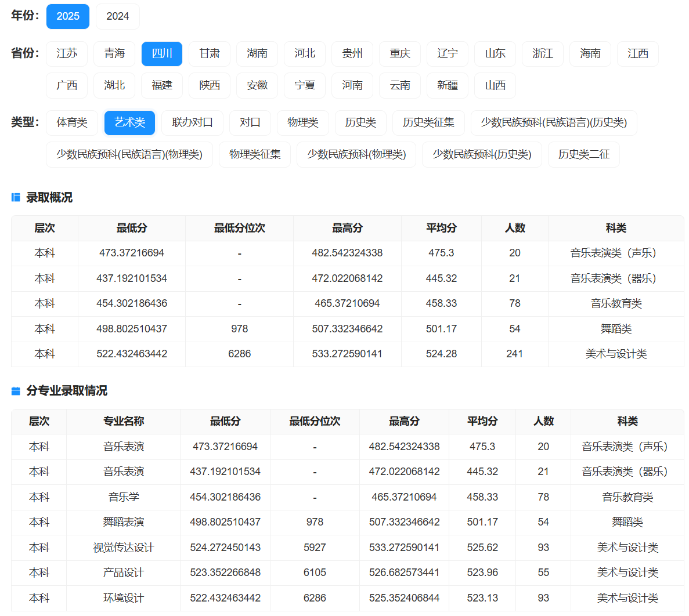Click rank value 6105
The height and width of the screenshot is (616, 689).
[x=315, y=572]
